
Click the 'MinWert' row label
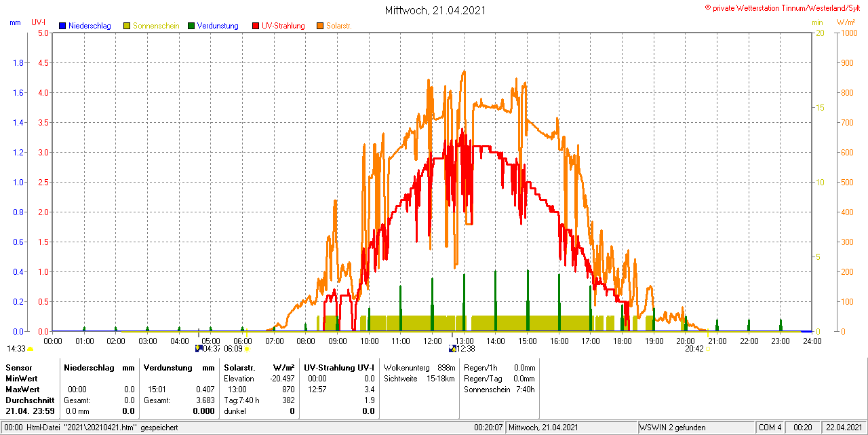coord(22,378)
